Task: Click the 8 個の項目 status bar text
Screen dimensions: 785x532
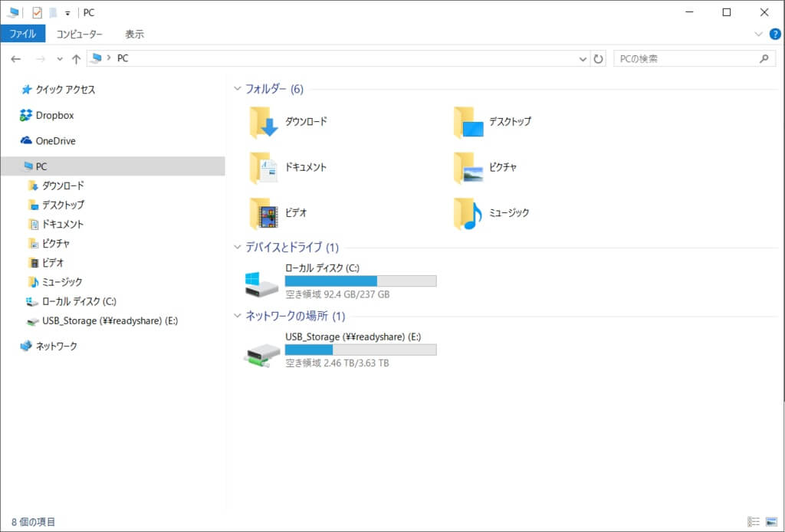Action: point(34,522)
